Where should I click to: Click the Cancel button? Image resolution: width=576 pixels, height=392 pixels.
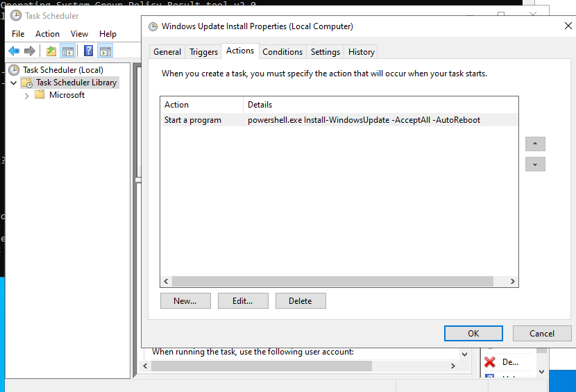pos(542,333)
